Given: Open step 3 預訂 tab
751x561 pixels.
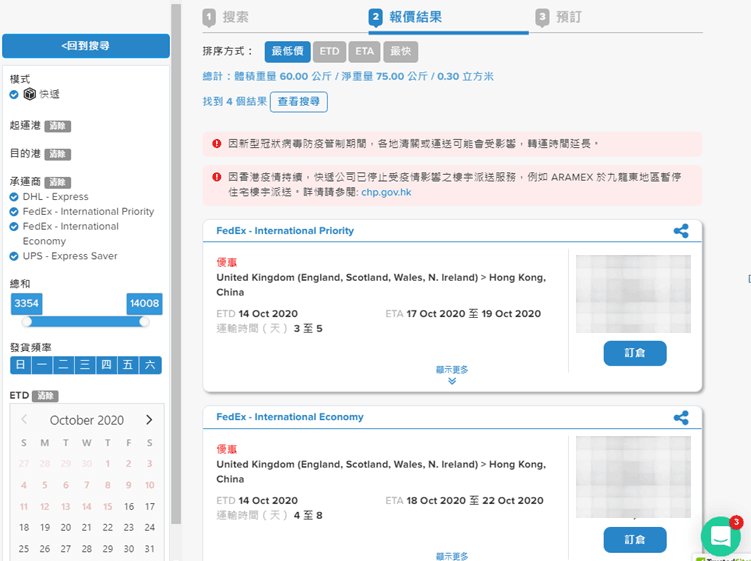Looking at the screenshot, I should pyautogui.click(x=558, y=17).
